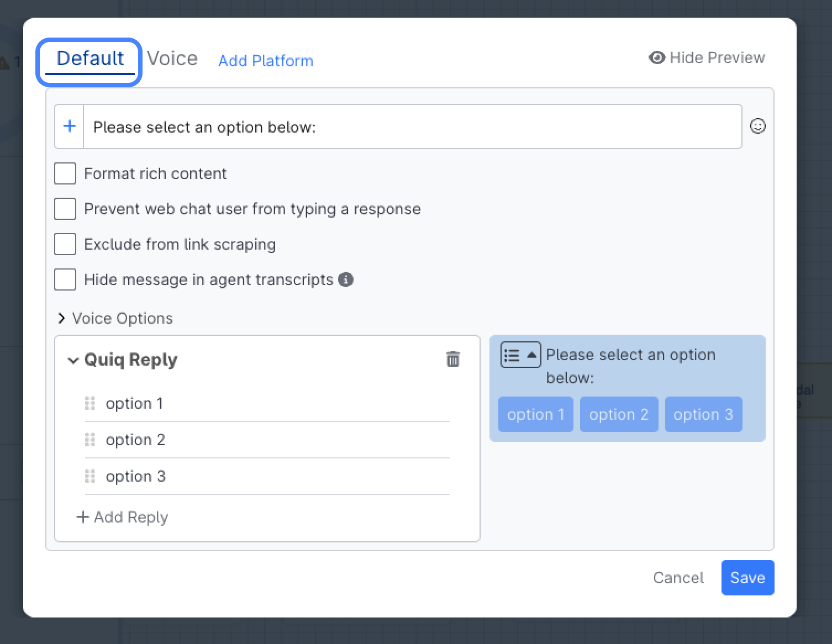Edit the option 1 reply field
This screenshot has height=644, width=832.
tap(277, 404)
